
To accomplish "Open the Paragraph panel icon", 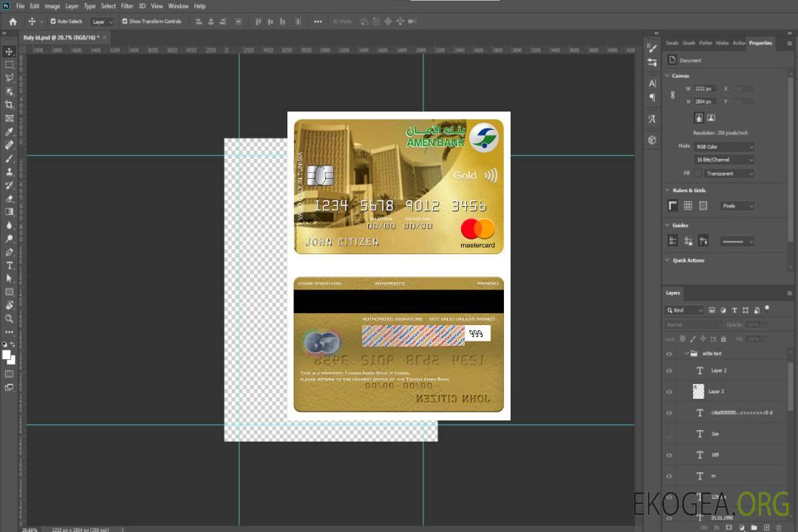I will pyautogui.click(x=652, y=98).
